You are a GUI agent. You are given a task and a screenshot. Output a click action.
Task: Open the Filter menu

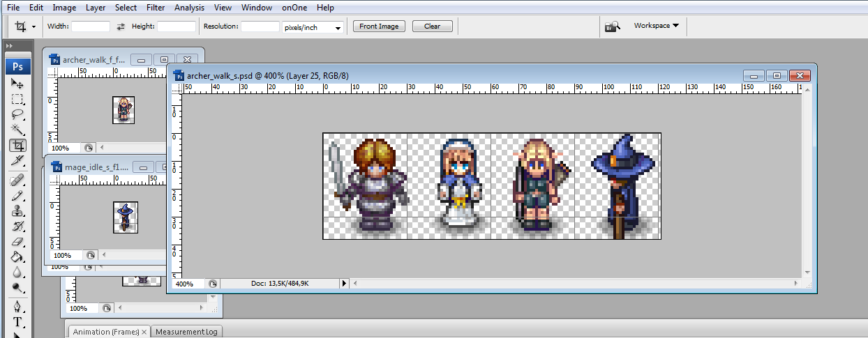click(156, 8)
